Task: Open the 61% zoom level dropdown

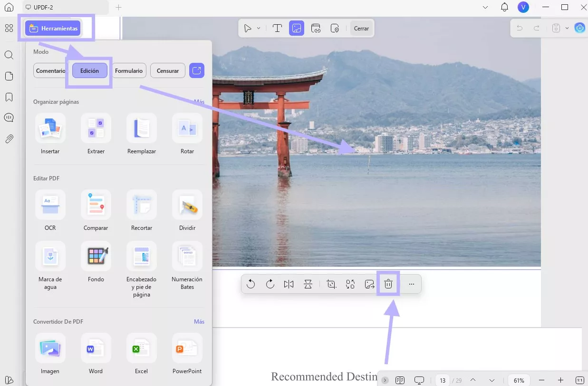Action: tap(519, 380)
